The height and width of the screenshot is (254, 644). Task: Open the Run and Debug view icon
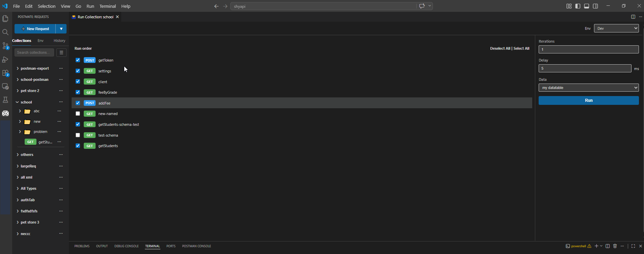pyautogui.click(x=5, y=60)
